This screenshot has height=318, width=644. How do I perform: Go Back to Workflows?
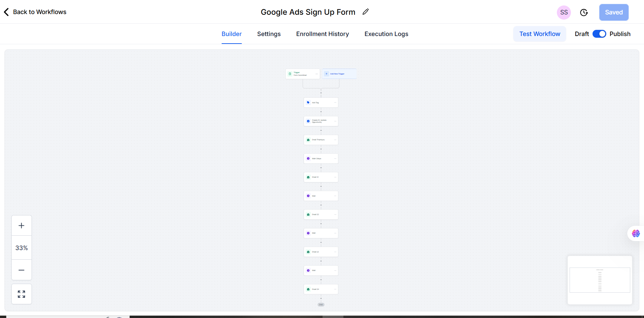click(35, 12)
